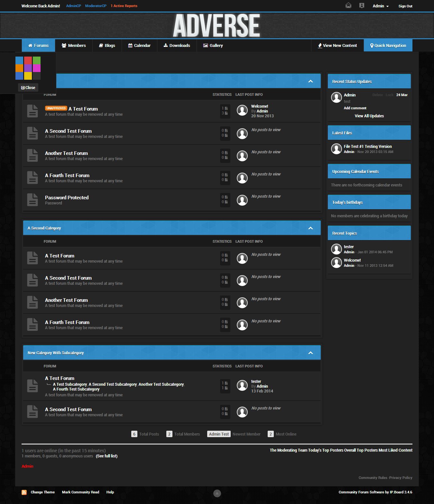
Task: Open Quick Navigation menu
Action: click(388, 45)
